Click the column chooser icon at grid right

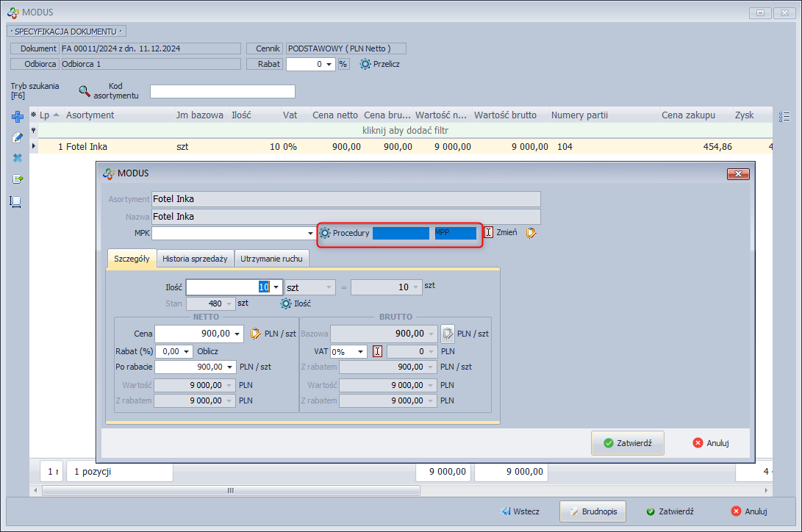pos(784,116)
